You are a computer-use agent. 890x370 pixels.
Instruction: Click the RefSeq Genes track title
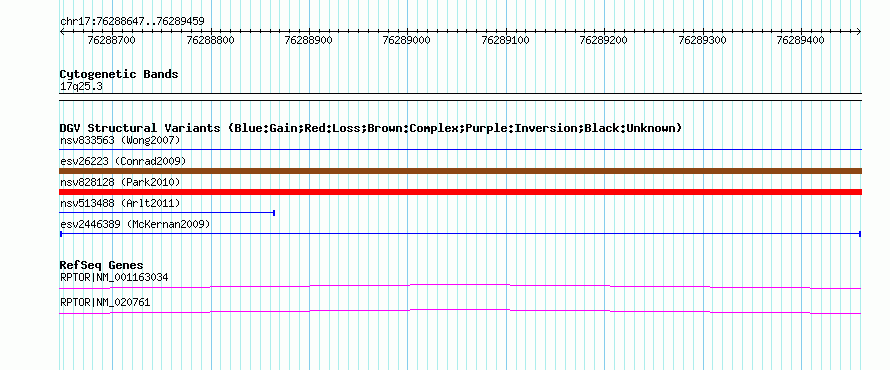coord(102,265)
